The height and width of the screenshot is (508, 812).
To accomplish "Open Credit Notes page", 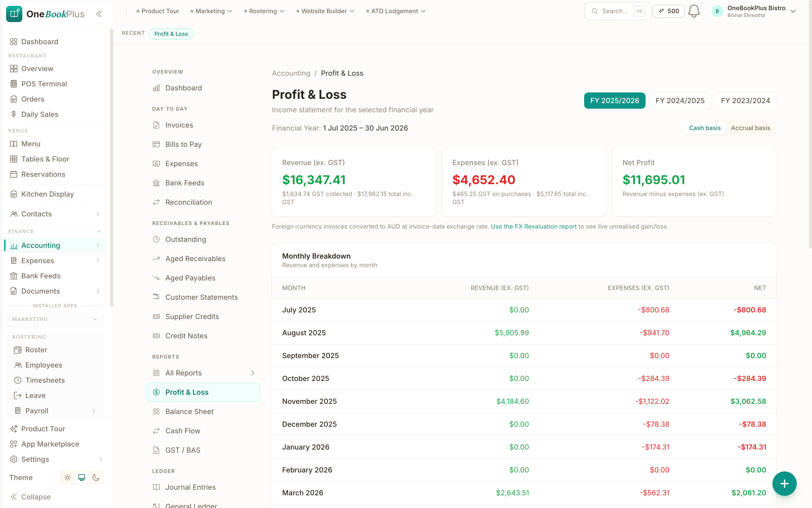I will coord(203,336).
